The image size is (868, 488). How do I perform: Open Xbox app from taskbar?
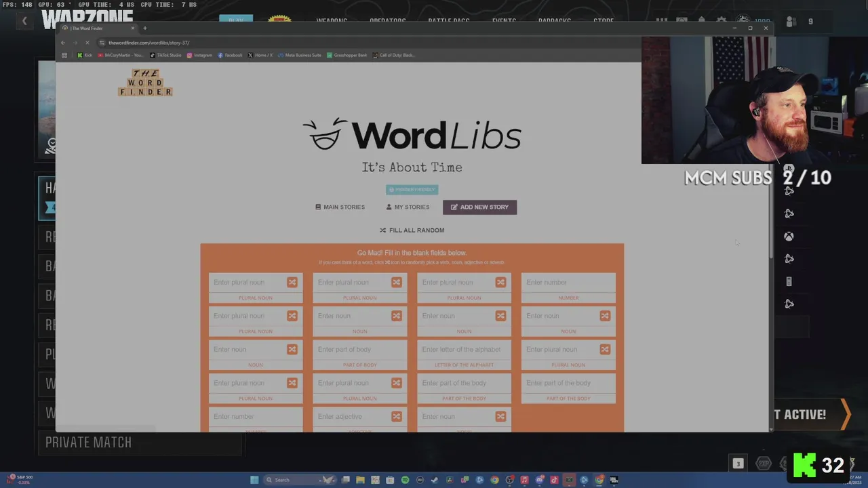(569, 480)
